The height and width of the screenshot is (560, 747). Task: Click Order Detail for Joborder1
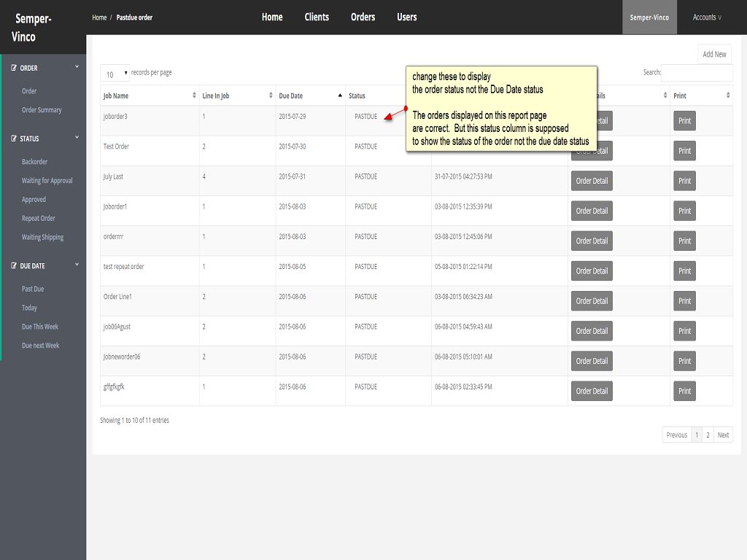592,211
